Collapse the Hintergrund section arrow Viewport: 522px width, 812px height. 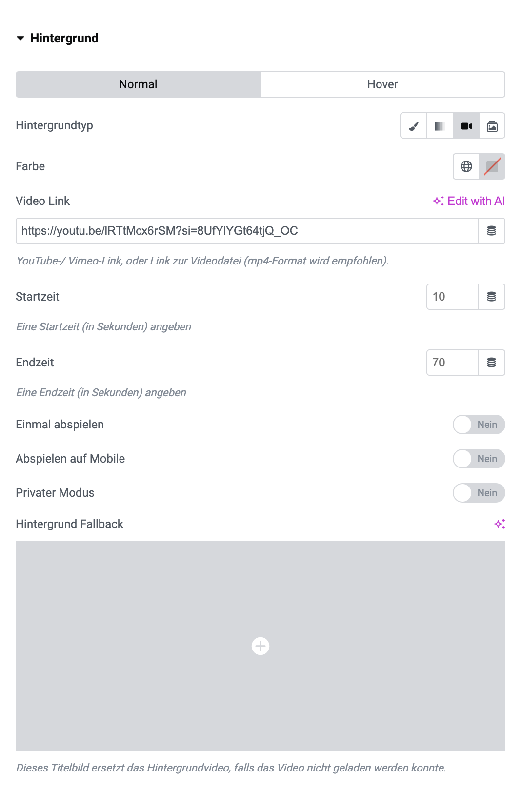pos(20,38)
